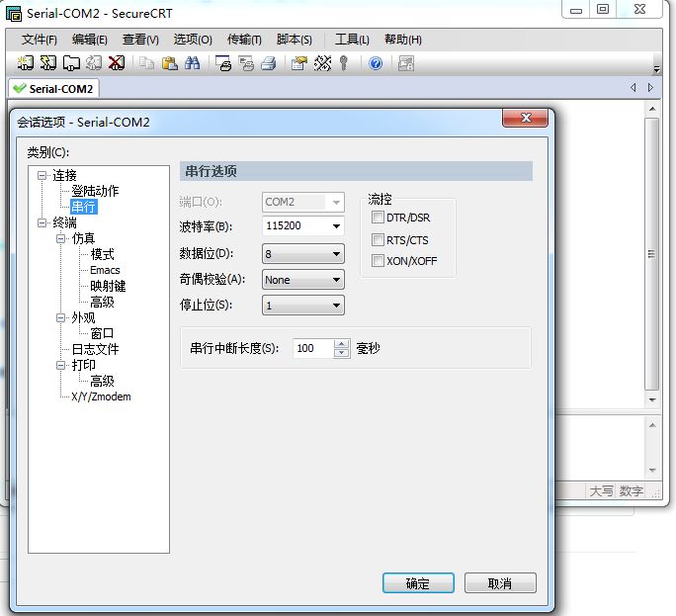The width and height of the screenshot is (676, 616).
Task: Open the 传输(T) menu
Action: [244, 40]
